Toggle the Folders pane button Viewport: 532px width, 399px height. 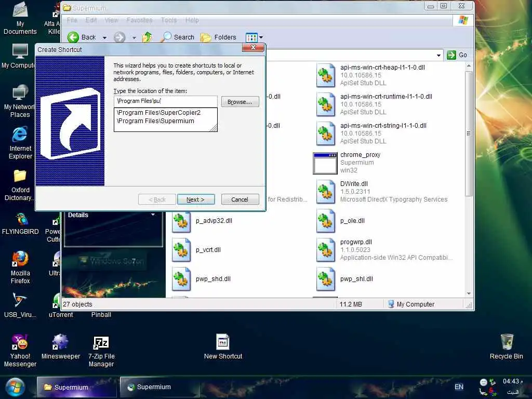pos(219,37)
